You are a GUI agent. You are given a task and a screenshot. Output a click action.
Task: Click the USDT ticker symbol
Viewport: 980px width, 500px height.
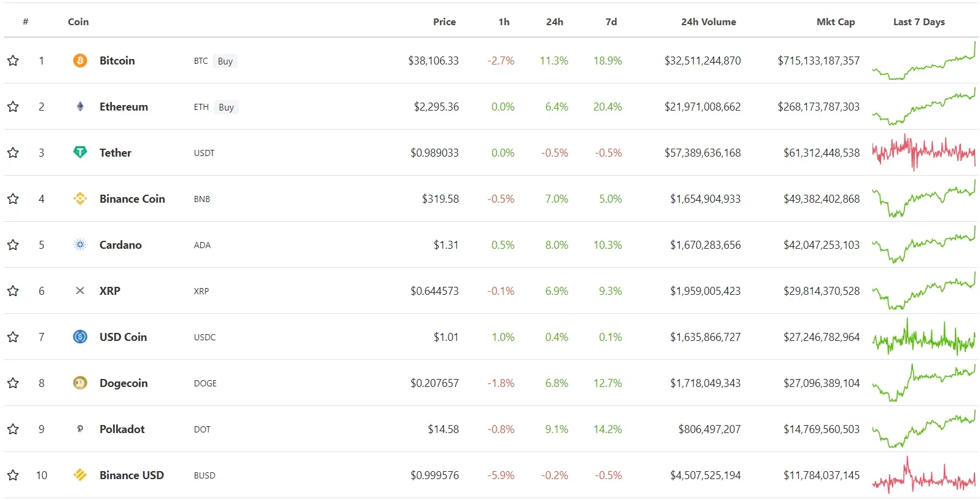point(204,153)
